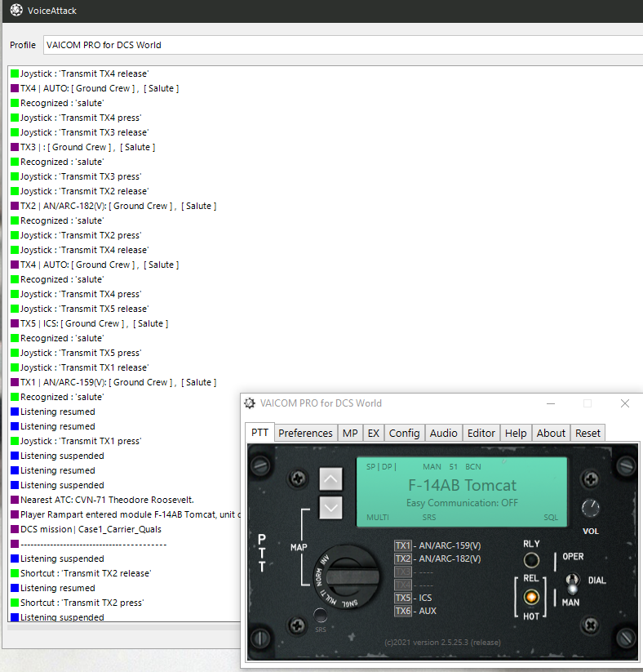Select log line 'Joystick : Transmit TX1 release'

[x=79, y=367]
